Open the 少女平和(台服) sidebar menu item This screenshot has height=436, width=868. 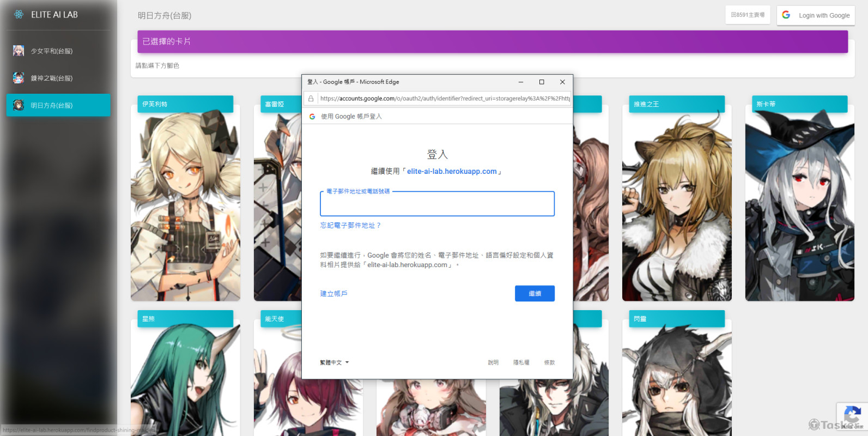[x=58, y=51]
